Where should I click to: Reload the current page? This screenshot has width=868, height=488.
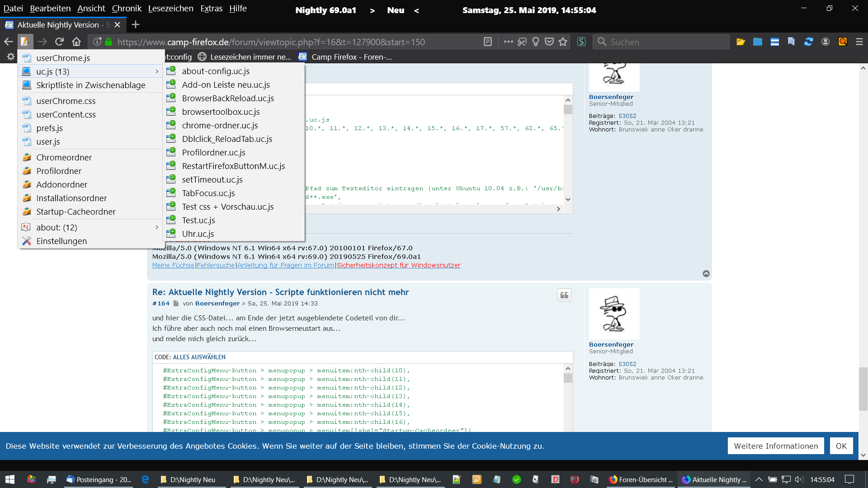click(59, 42)
